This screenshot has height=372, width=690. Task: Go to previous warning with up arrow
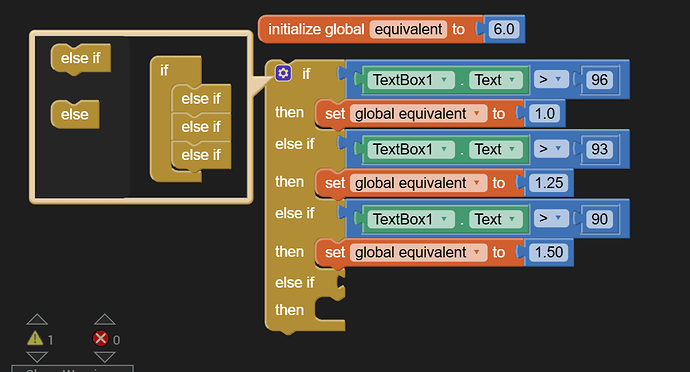click(37, 319)
